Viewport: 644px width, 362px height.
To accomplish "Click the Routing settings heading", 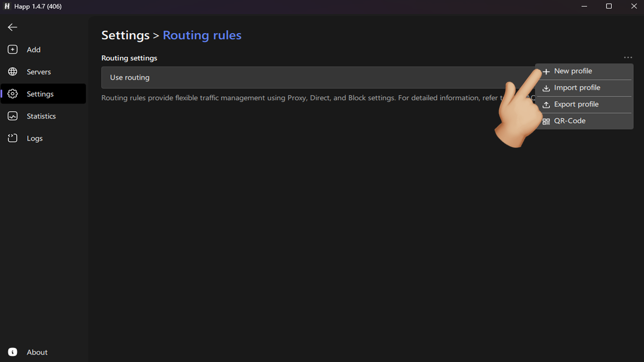I will coord(129,58).
